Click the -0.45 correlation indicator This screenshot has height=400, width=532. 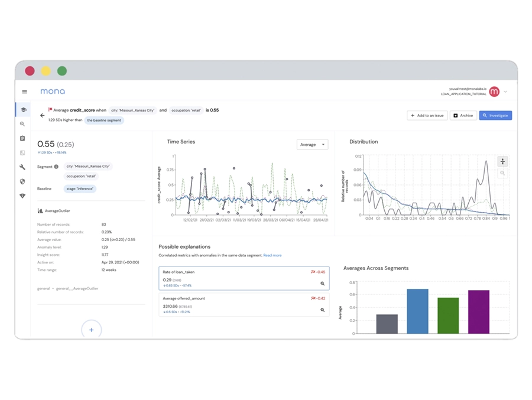point(318,272)
